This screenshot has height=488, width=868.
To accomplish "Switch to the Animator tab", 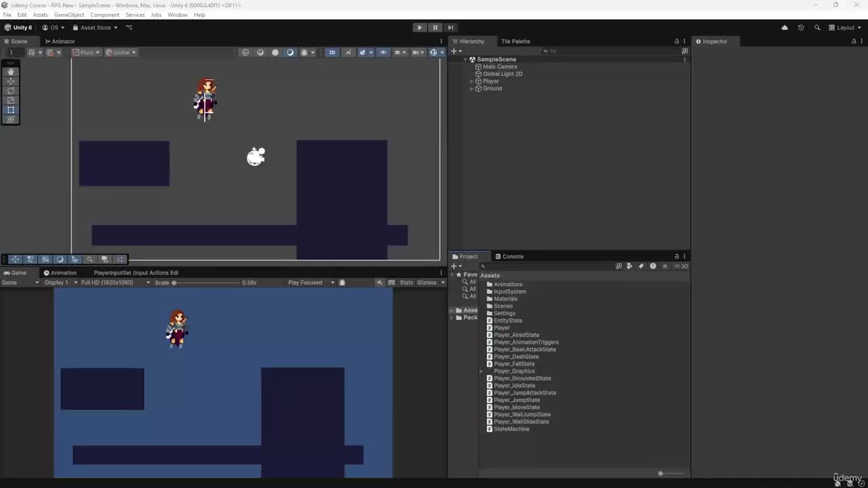I will (59, 41).
